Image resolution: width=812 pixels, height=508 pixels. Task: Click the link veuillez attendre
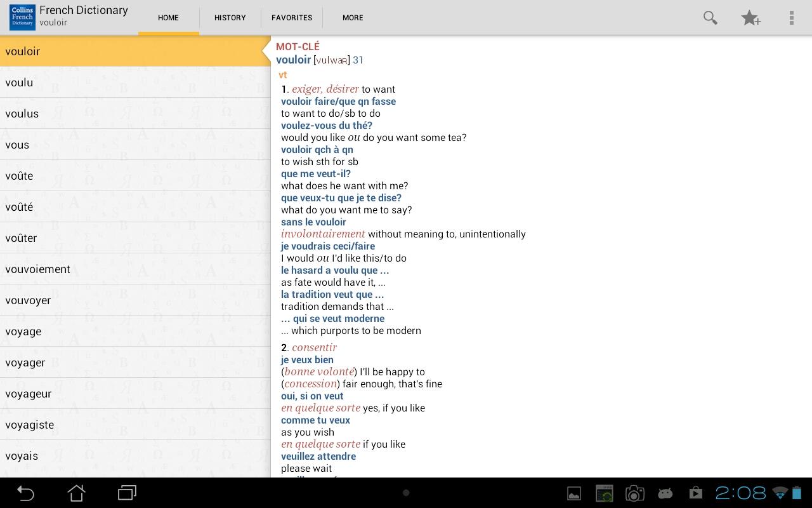318,456
